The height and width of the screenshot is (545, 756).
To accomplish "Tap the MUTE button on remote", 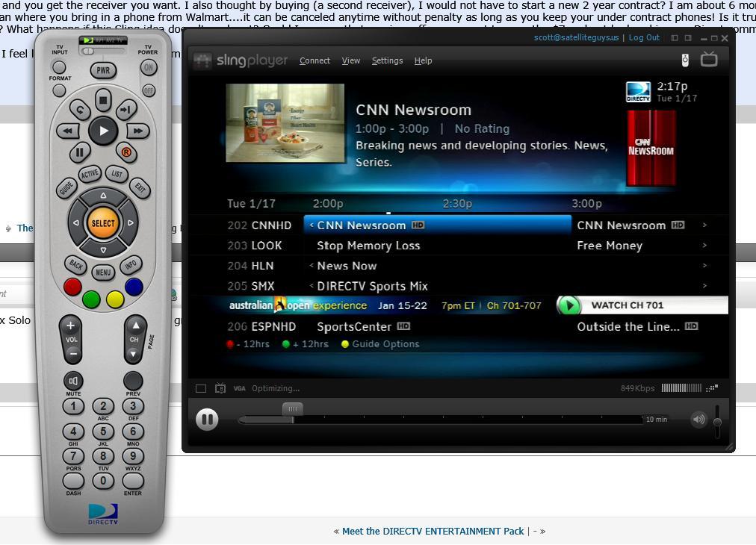I will (x=72, y=381).
